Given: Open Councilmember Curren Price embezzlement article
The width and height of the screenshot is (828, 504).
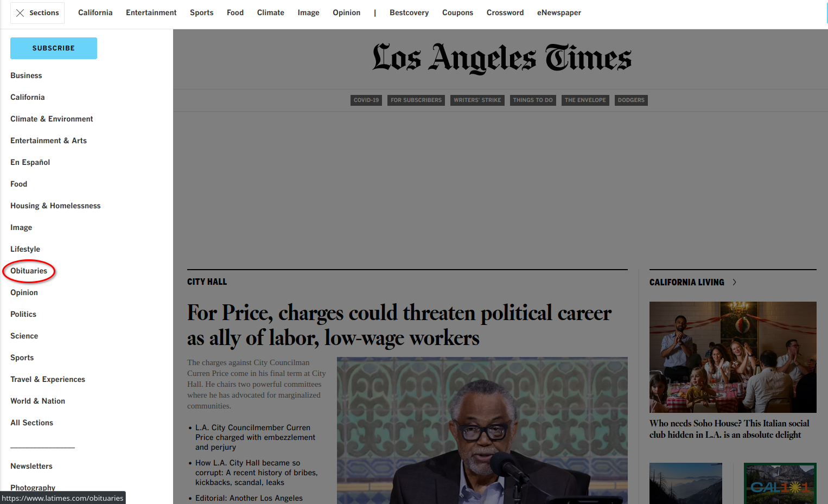Looking at the screenshot, I should click(x=256, y=437).
